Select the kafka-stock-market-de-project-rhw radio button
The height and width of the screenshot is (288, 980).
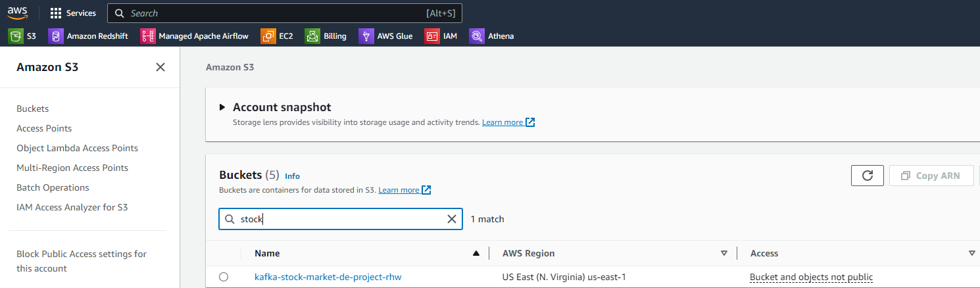tap(224, 277)
